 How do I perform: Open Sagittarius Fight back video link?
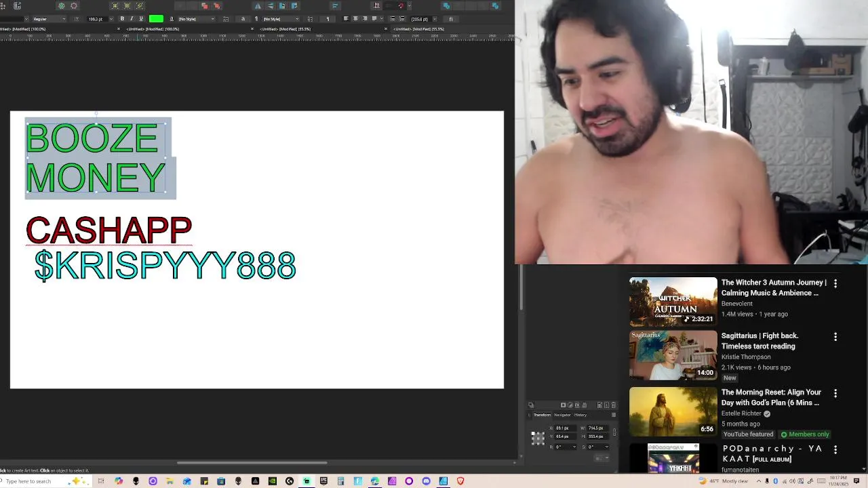tap(759, 341)
